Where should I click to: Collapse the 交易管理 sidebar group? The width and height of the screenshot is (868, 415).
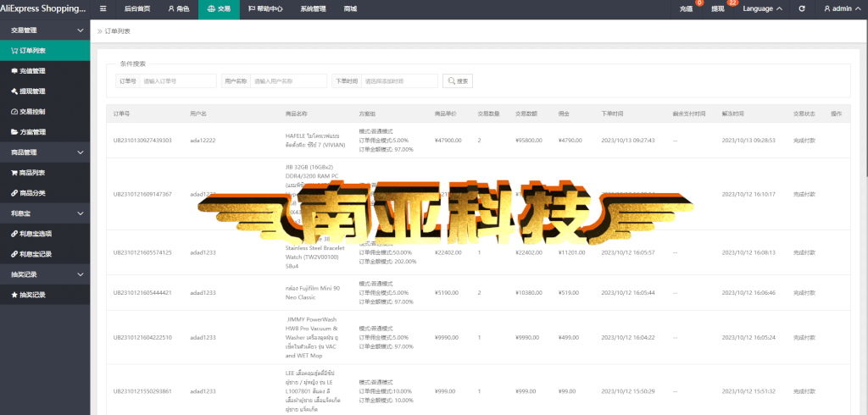[x=45, y=30]
